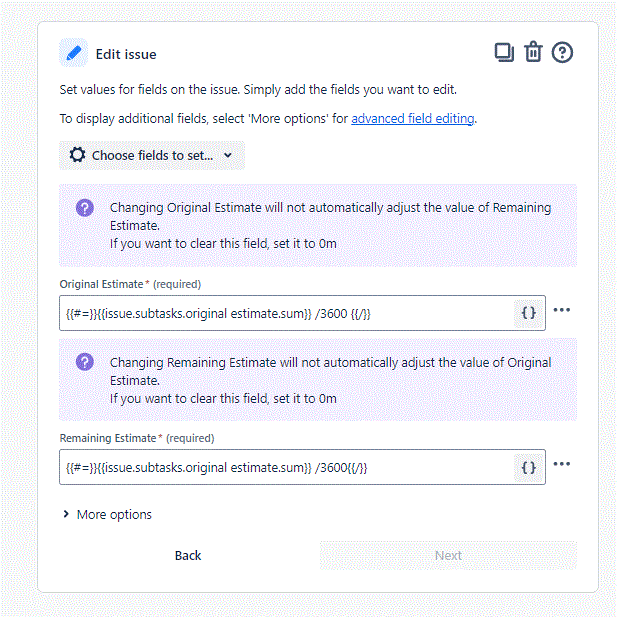Image resolution: width=617 pixels, height=617 pixels.
Task: Click the gear icon in Choose fields button
Action: point(77,155)
